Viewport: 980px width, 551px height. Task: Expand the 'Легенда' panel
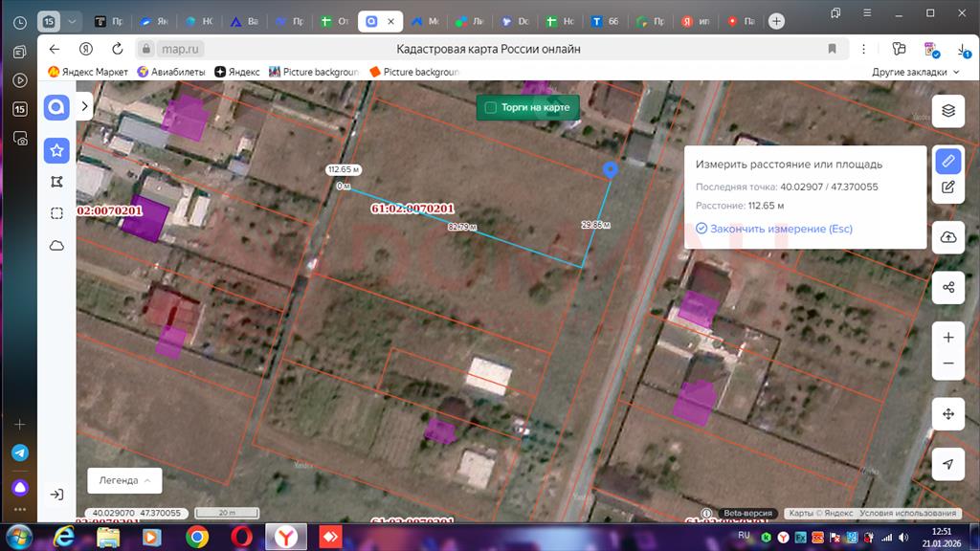[x=124, y=480]
